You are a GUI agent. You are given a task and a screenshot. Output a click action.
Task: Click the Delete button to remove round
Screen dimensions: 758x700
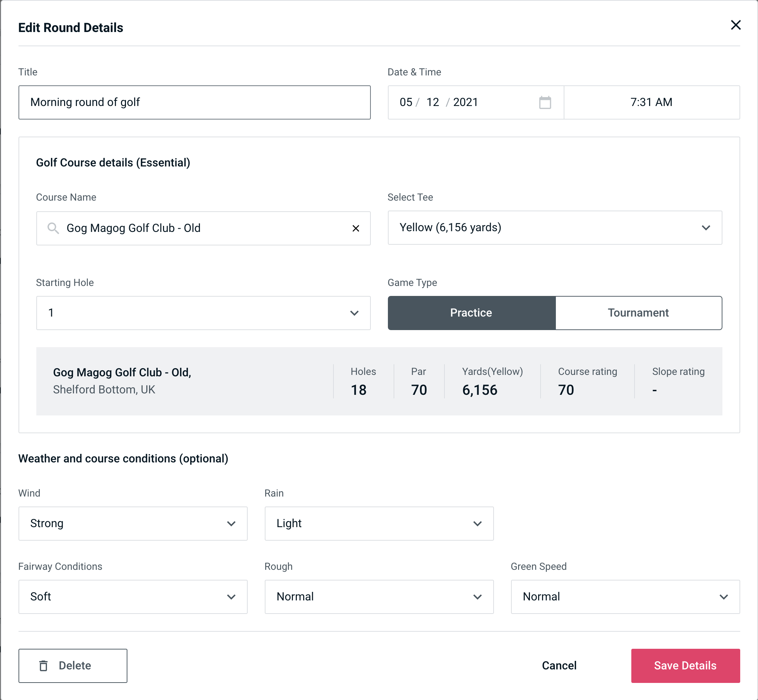click(73, 665)
